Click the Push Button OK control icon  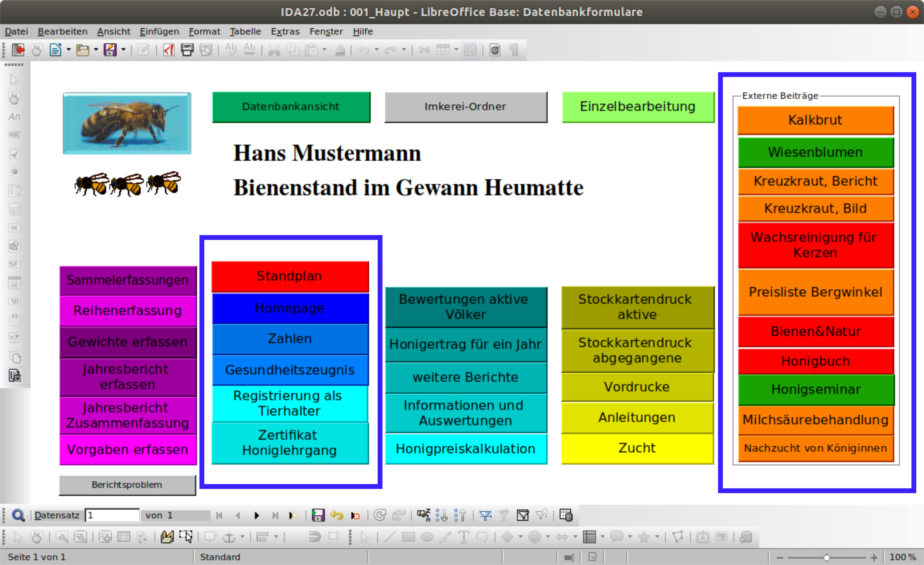pyautogui.click(x=14, y=228)
